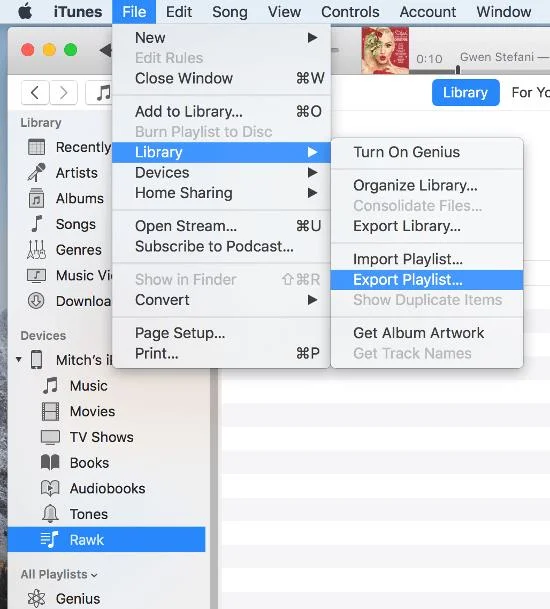Open the Window menu

pos(504,12)
